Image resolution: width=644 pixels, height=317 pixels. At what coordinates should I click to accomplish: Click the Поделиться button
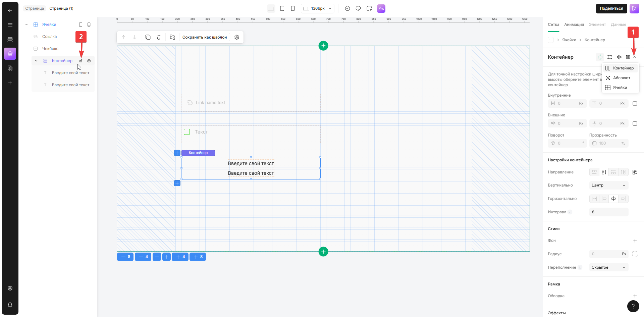tap(611, 8)
